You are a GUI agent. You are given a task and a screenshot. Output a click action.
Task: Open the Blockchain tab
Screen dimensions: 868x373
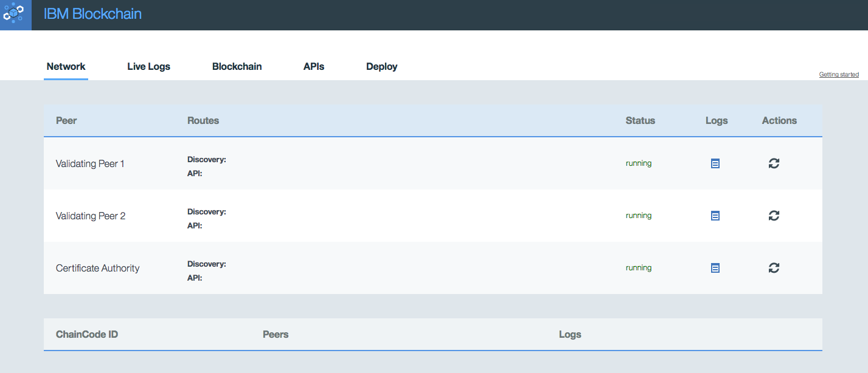(x=237, y=67)
